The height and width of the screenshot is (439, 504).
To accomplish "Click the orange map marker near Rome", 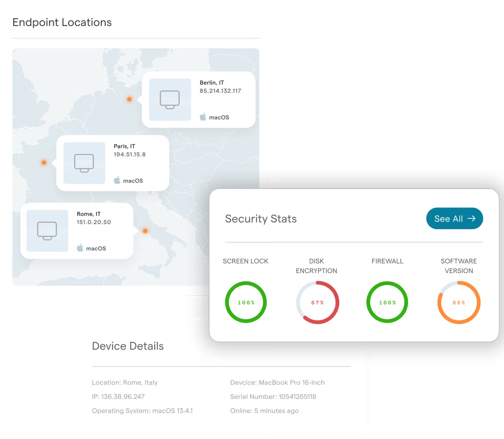I will (145, 231).
